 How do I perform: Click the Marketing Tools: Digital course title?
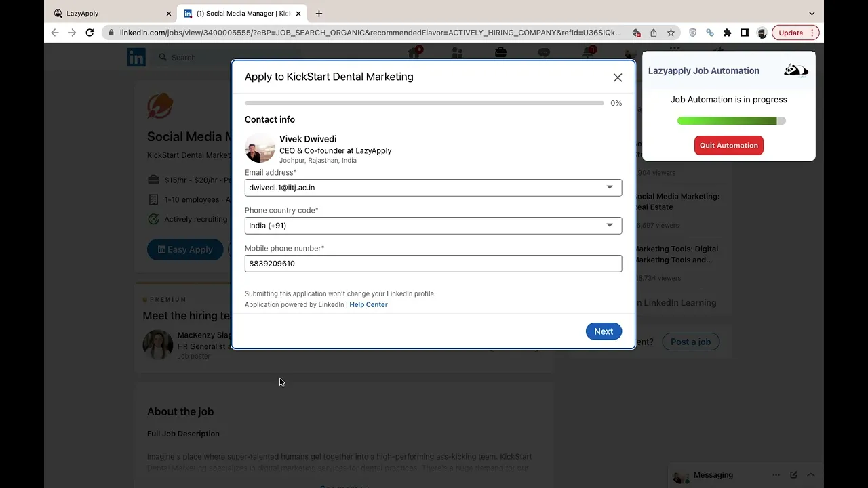[x=675, y=254]
